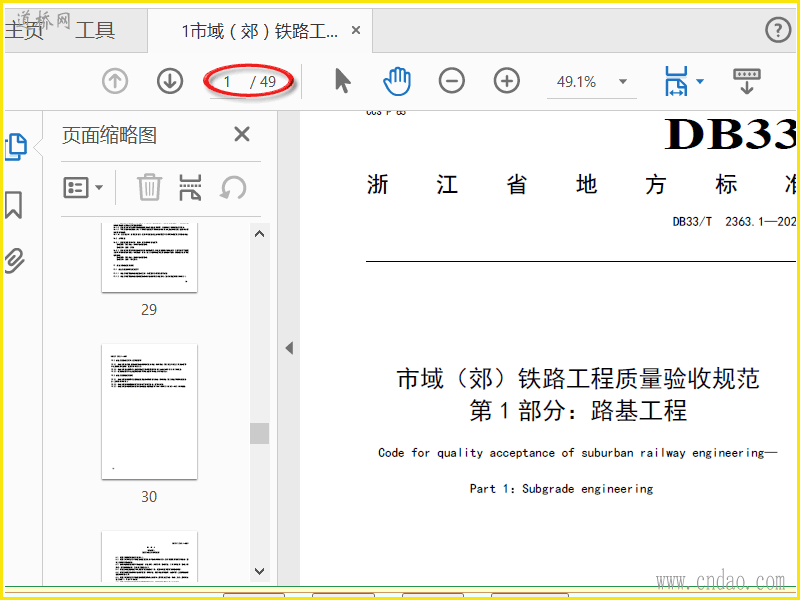Select the page 30 thumbnail
Viewport: 800px width, 600px height.
click(149, 411)
